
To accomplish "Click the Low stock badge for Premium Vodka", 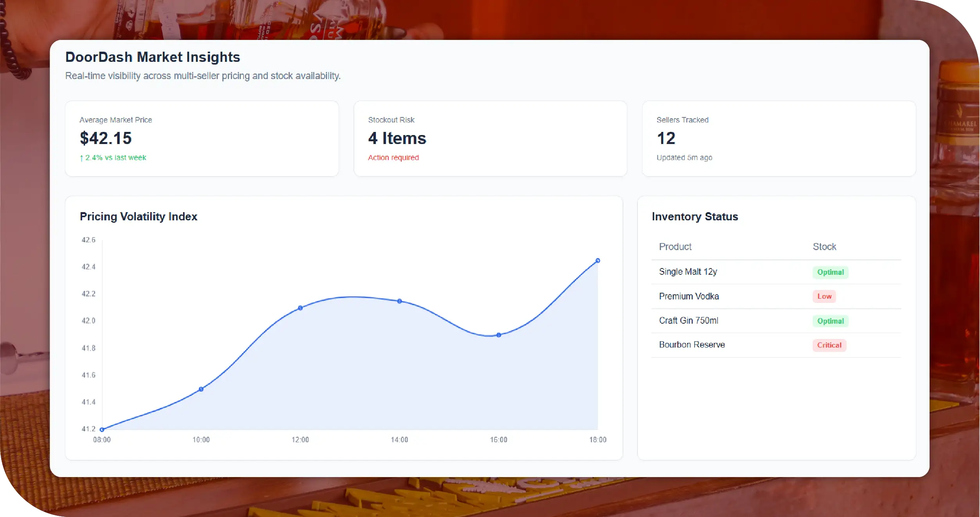I will pyautogui.click(x=824, y=296).
